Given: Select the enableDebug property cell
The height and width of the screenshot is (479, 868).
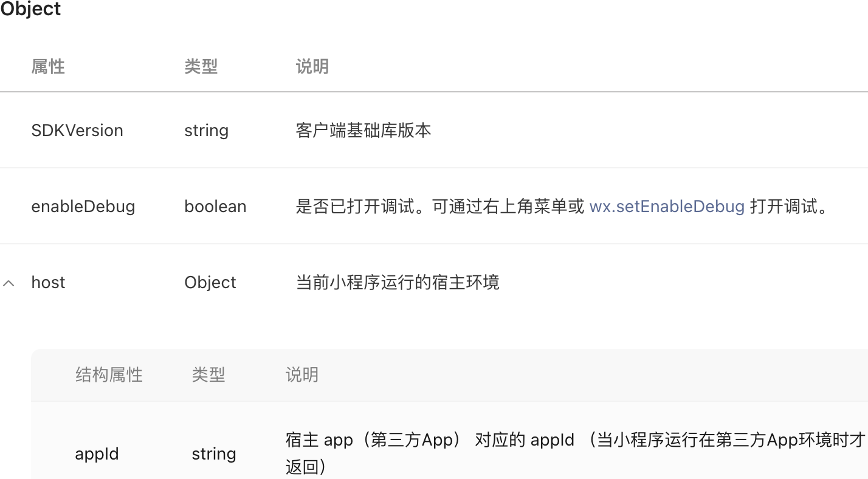Looking at the screenshot, I should 83,206.
